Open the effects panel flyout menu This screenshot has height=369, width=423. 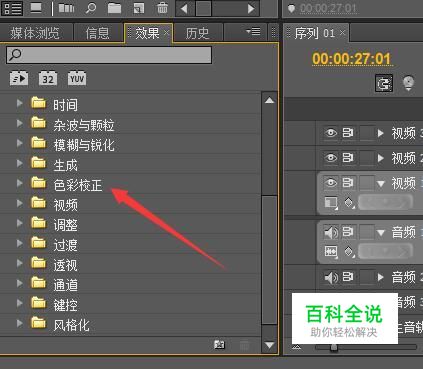pyautogui.click(x=253, y=32)
